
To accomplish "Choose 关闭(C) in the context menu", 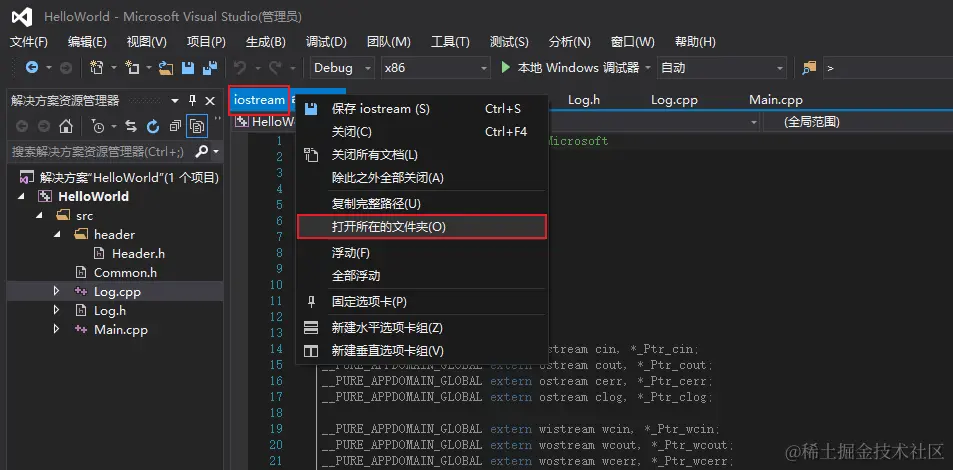I will (x=422, y=132).
